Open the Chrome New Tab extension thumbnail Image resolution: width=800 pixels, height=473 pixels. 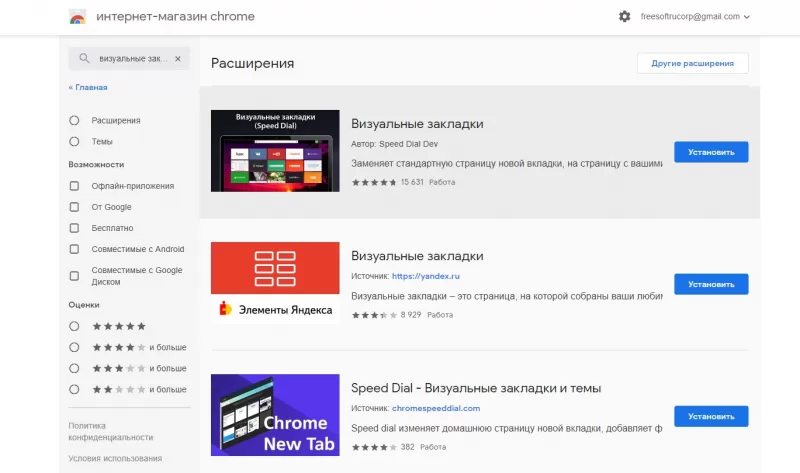[x=275, y=415]
